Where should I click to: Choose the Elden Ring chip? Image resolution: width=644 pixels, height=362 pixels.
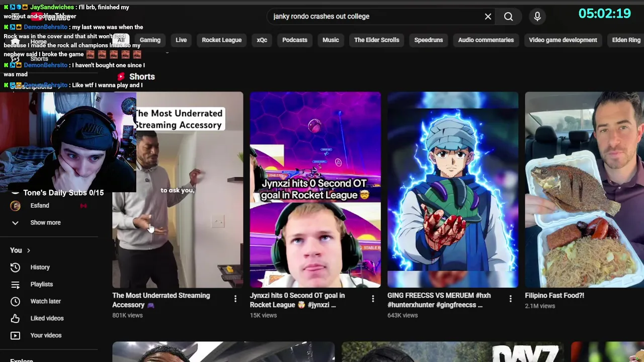[626, 40]
